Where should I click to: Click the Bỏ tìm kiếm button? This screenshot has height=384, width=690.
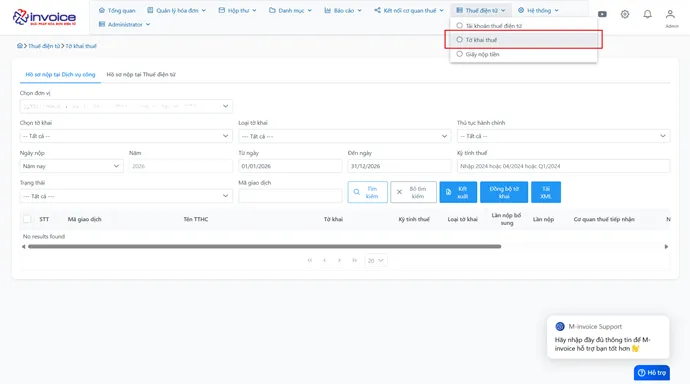coord(413,192)
